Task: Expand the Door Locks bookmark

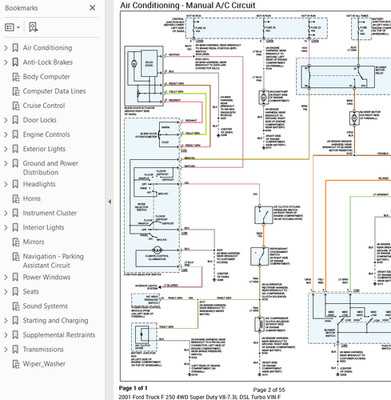Action: [x=5, y=120]
